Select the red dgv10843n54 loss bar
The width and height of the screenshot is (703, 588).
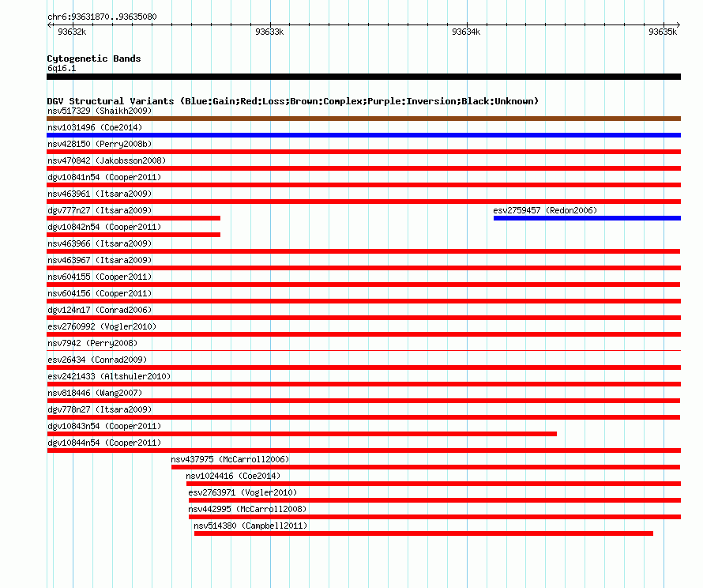pos(302,434)
